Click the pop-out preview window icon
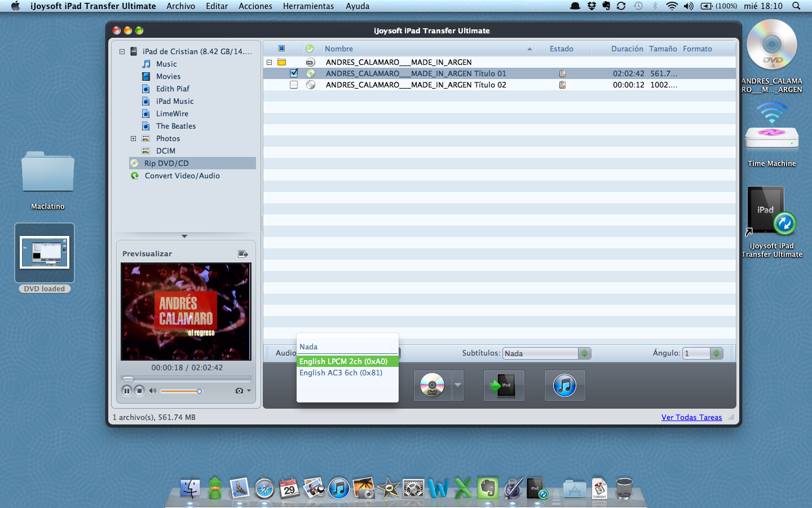812x508 pixels. [243, 254]
